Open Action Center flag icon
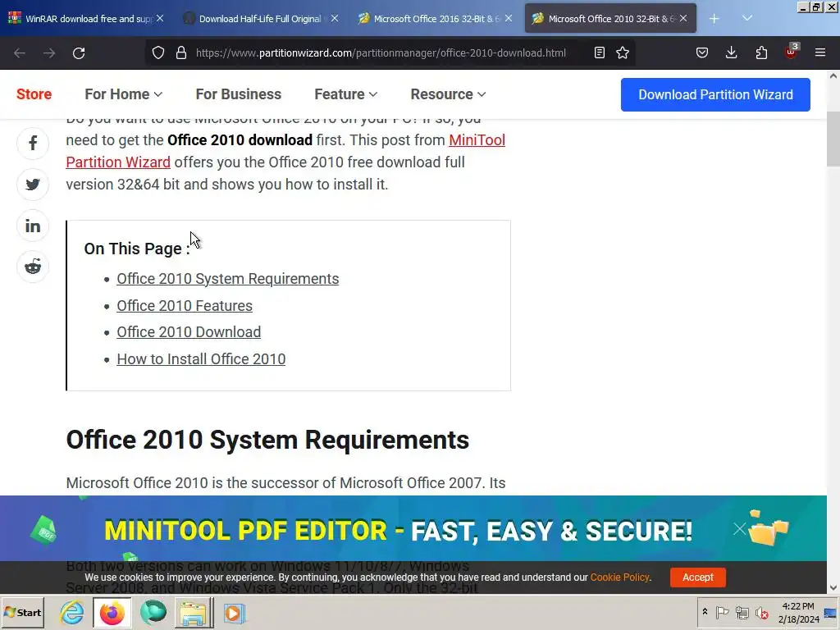Viewport: 840px width, 630px height. tap(722, 612)
